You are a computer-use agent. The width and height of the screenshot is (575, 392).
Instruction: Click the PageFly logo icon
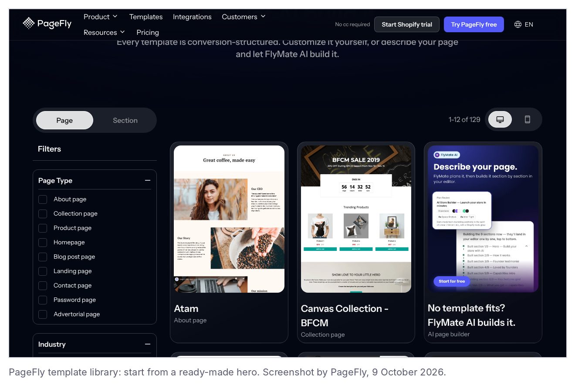[x=28, y=23]
